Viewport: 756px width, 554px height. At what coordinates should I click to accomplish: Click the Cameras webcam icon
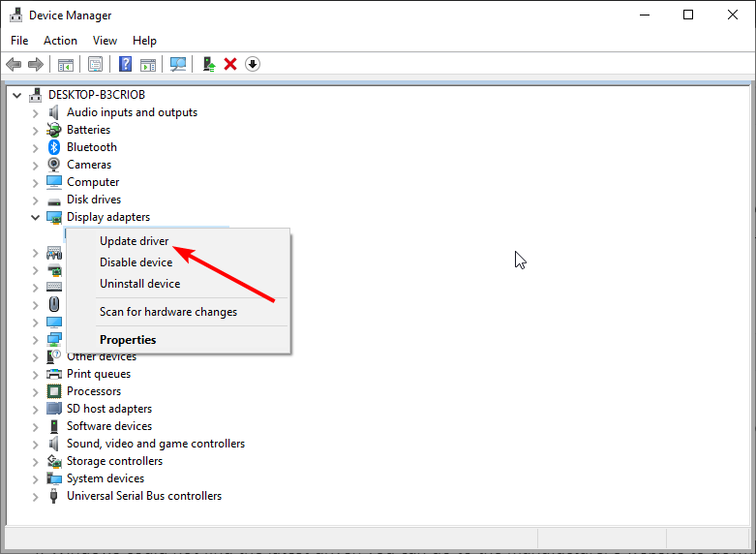[54, 165]
